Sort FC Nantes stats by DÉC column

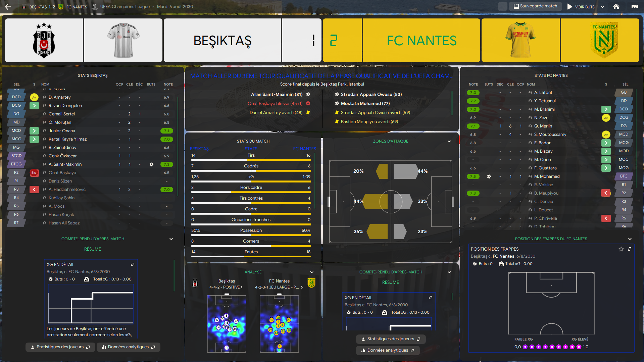pos(500,85)
